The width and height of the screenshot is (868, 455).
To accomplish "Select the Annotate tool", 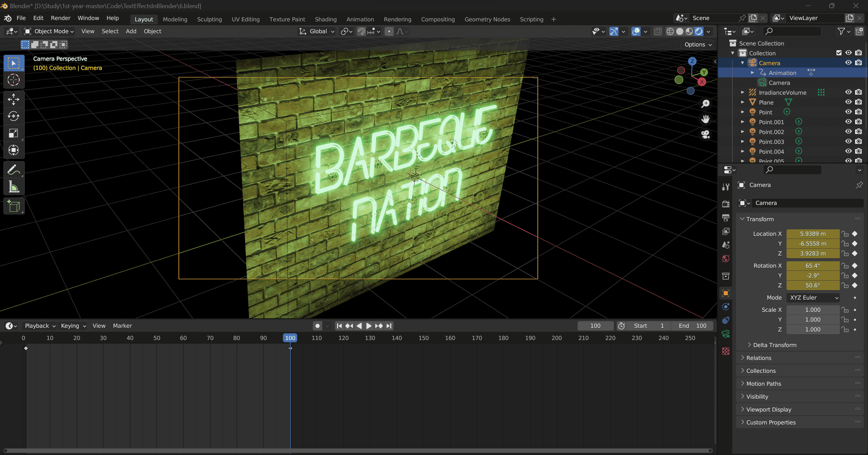I will pos(14,170).
